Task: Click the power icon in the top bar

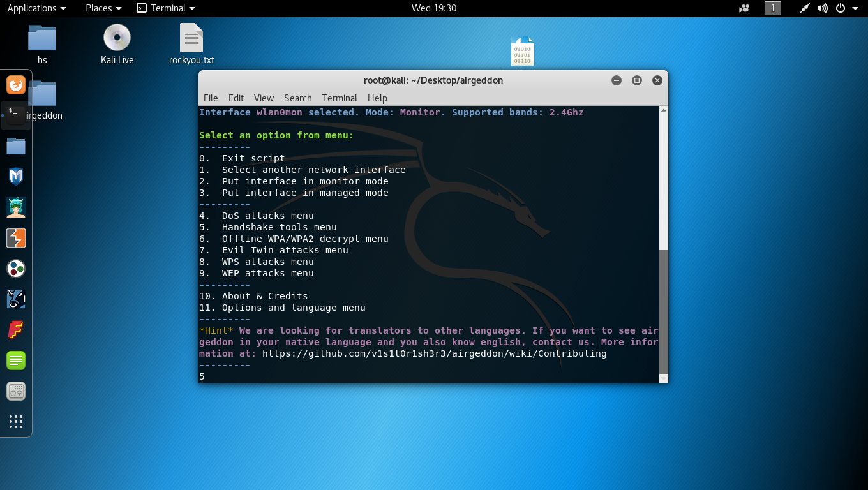Action: (x=840, y=8)
